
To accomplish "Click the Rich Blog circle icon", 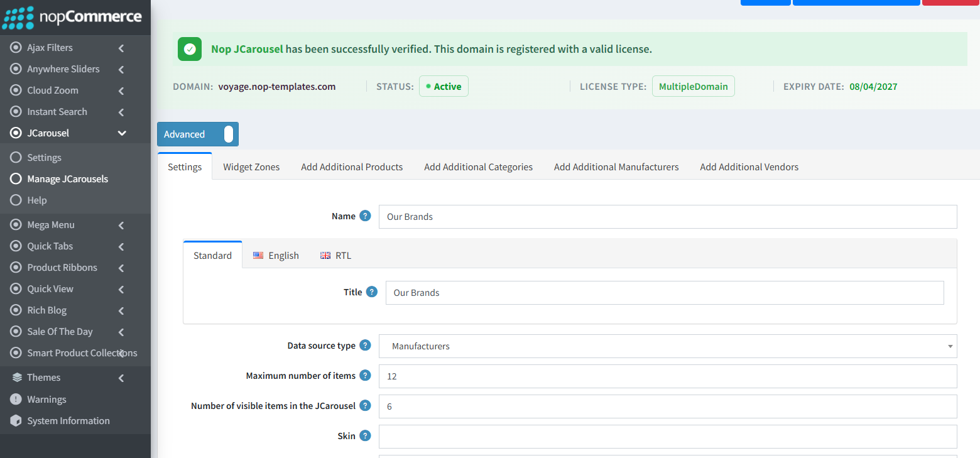I will [x=16, y=310].
